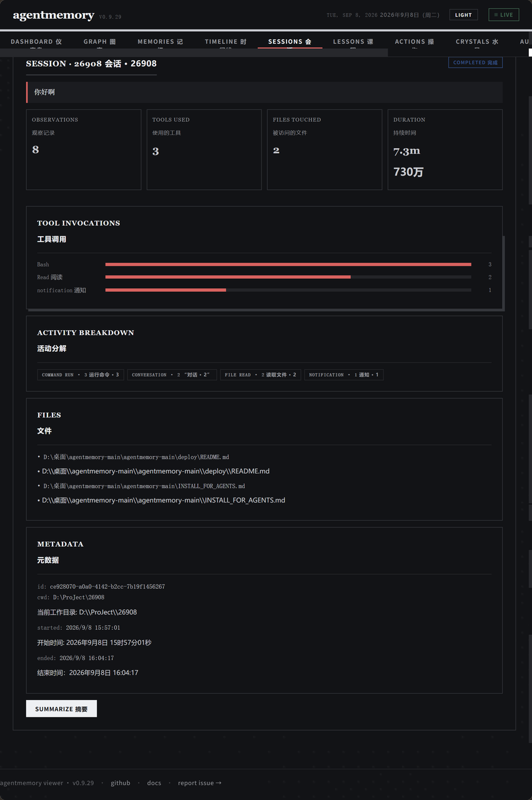Click the COMPLETED status badge
The width and height of the screenshot is (532, 800).
click(475, 62)
